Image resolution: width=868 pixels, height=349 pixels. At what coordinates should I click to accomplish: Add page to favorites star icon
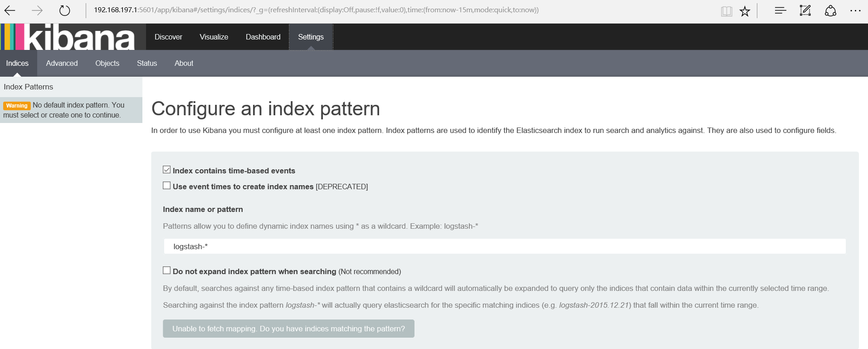745,11
